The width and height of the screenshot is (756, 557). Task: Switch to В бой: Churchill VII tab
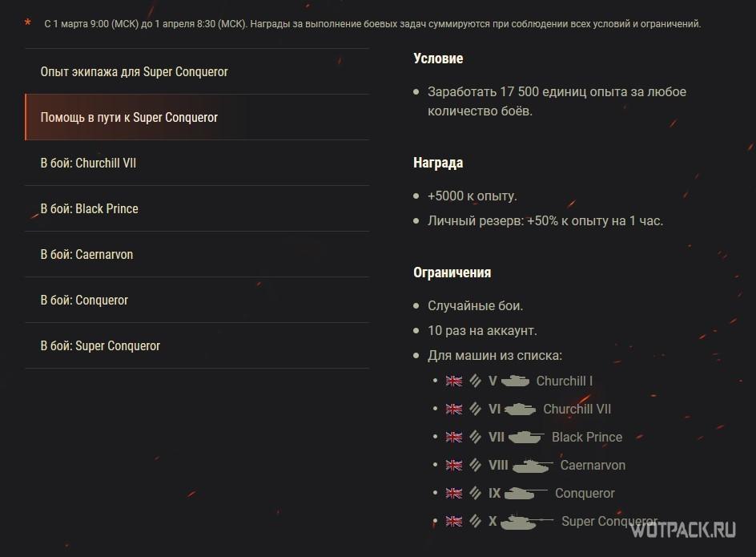[88, 163]
